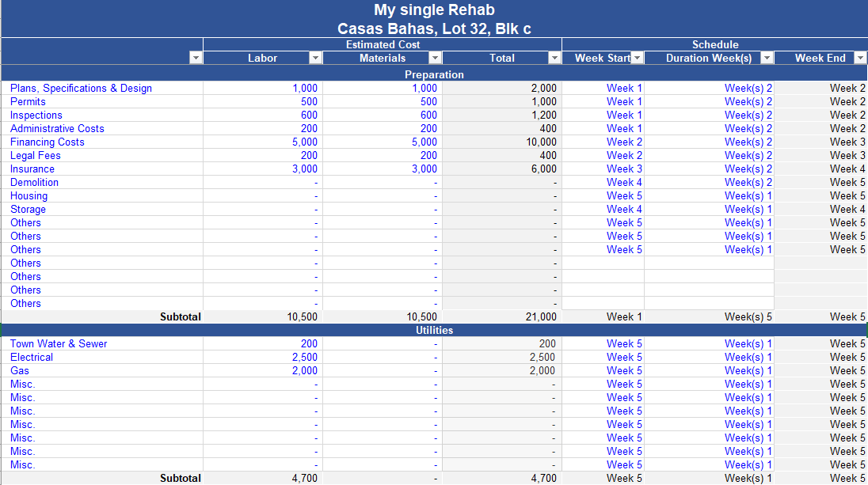Open the Total column filter dropdown
The height and width of the screenshot is (485, 868).
pos(554,58)
